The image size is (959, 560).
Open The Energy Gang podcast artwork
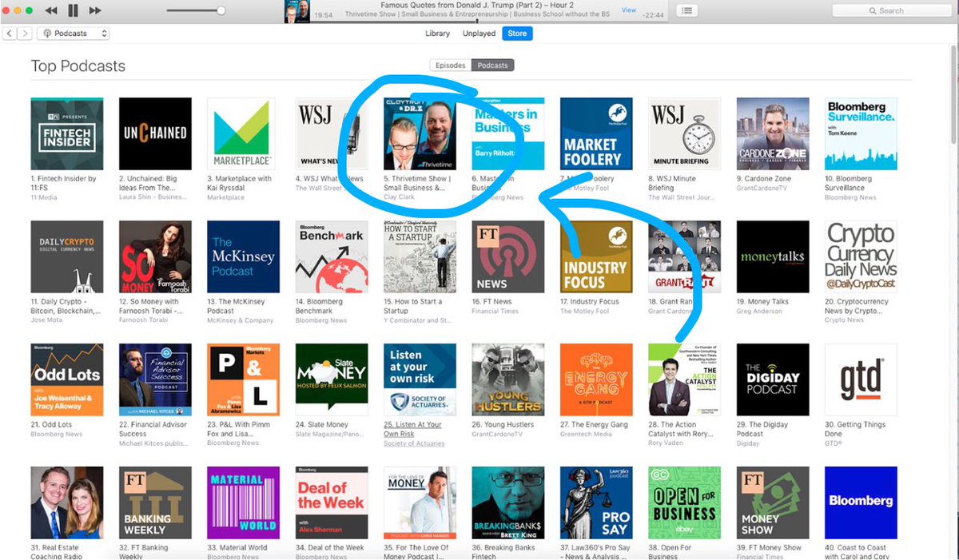(596, 380)
